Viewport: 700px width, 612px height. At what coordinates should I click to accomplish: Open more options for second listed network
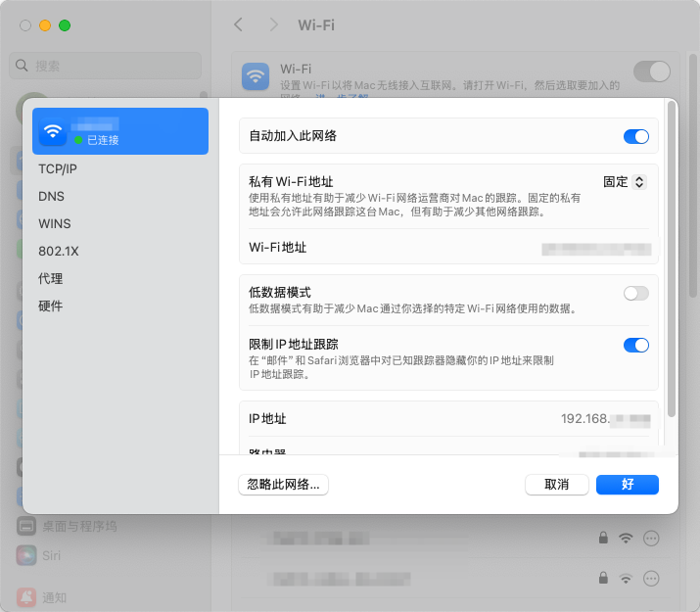click(x=651, y=579)
